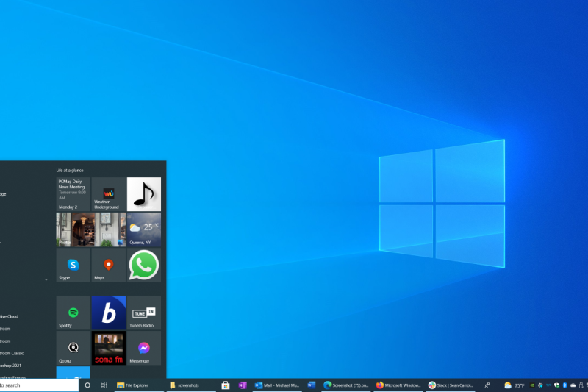Open the blue 'b' app tile
The image size is (588, 392).
[x=108, y=313]
